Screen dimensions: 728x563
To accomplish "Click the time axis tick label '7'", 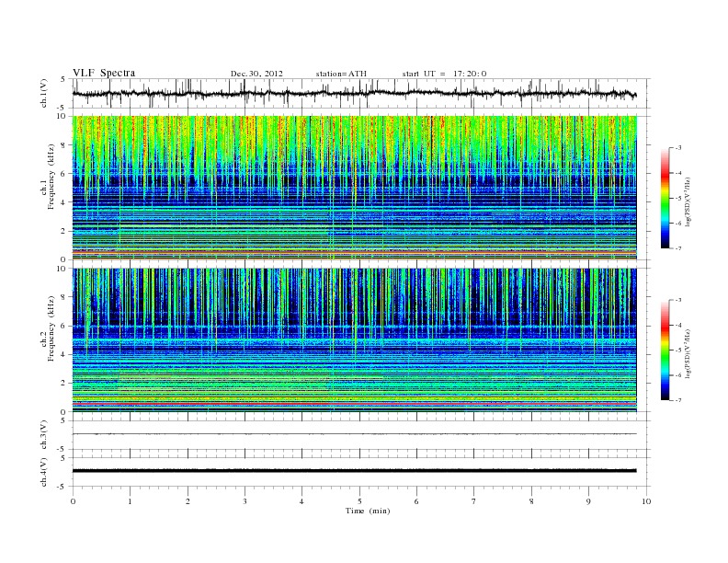I will (474, 501).
